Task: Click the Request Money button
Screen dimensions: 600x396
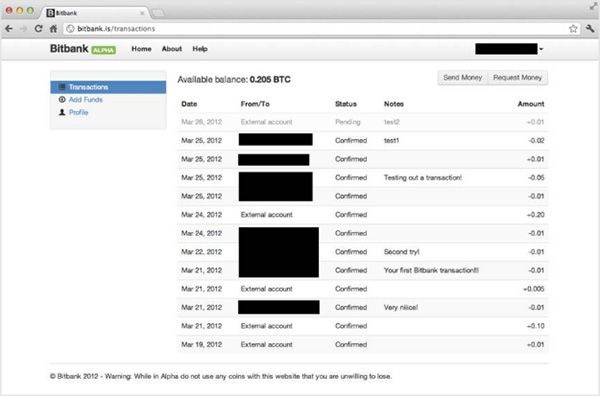Action: (517, 78)
